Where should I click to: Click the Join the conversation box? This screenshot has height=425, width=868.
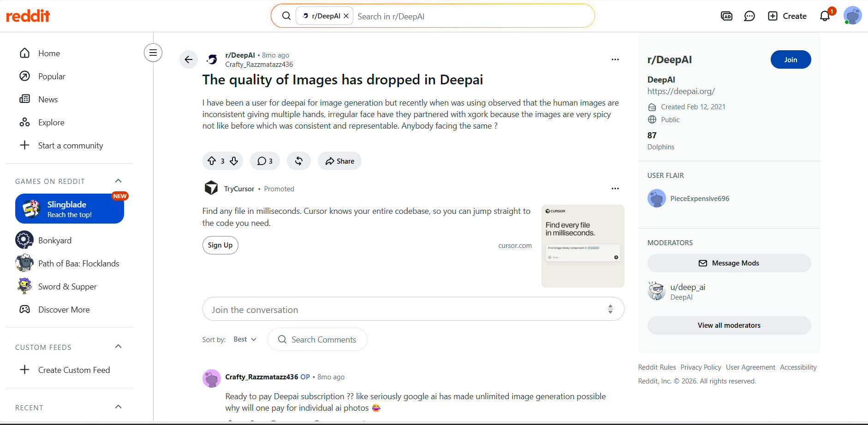(413, 309)
